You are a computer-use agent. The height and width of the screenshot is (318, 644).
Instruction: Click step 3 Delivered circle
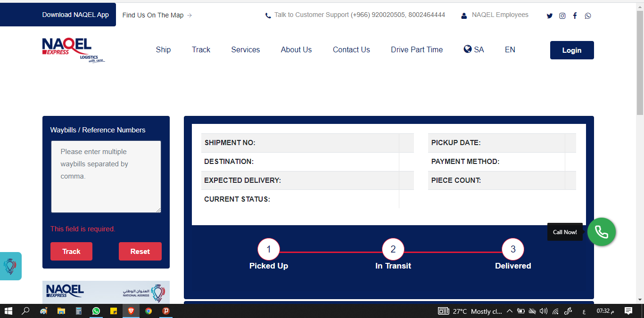513,249
